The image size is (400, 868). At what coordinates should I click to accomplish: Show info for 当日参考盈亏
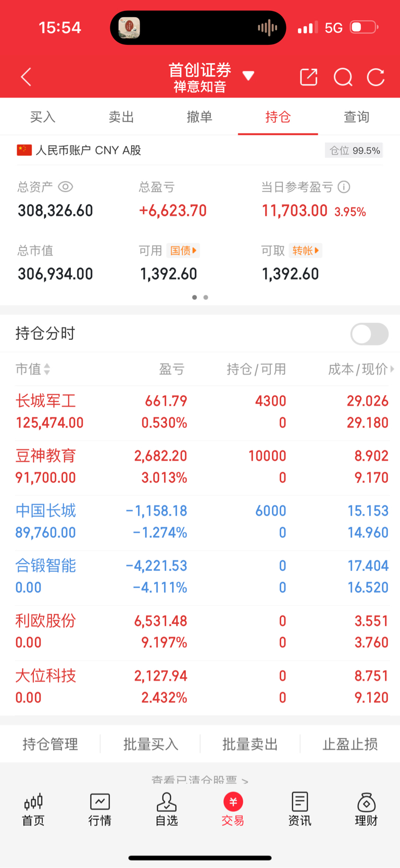tap(344, 187)
